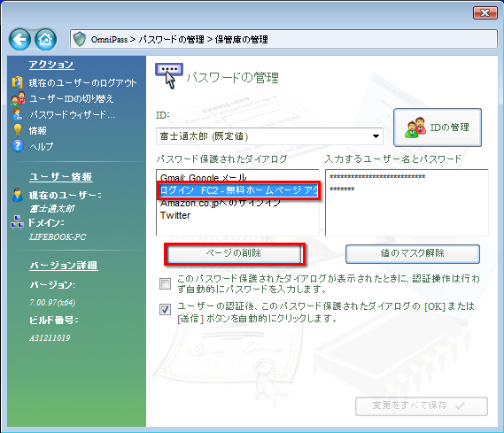The image size is (504, 433).
Task: Click the version value 7.00.97(x64)
Action: click(x=52, y=303)
